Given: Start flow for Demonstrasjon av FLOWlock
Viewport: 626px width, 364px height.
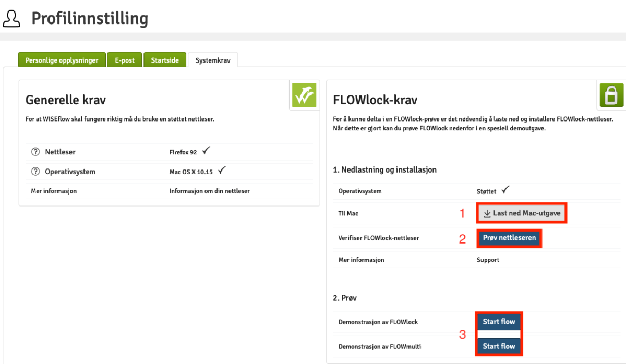Looking at the screenshot, I should point(499,321).
